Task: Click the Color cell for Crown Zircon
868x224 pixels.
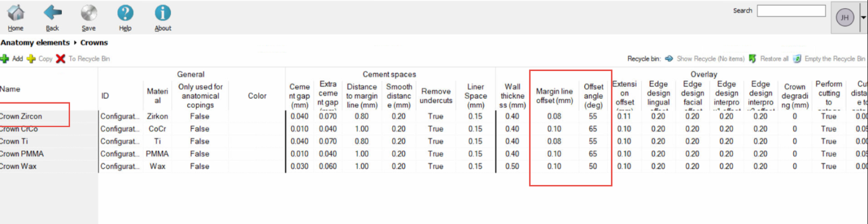Action: pos(257,116)
